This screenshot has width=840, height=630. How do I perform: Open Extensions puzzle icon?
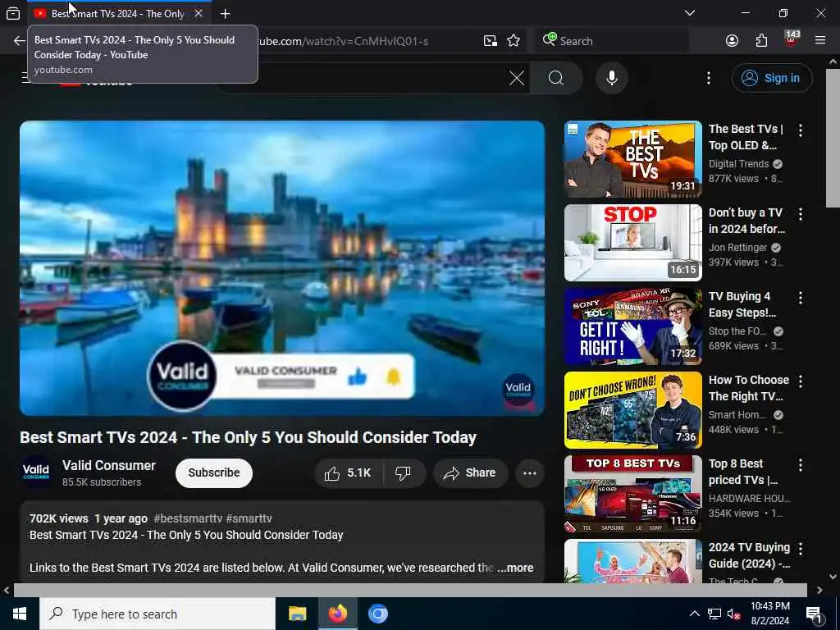click(x=761, y=41)
